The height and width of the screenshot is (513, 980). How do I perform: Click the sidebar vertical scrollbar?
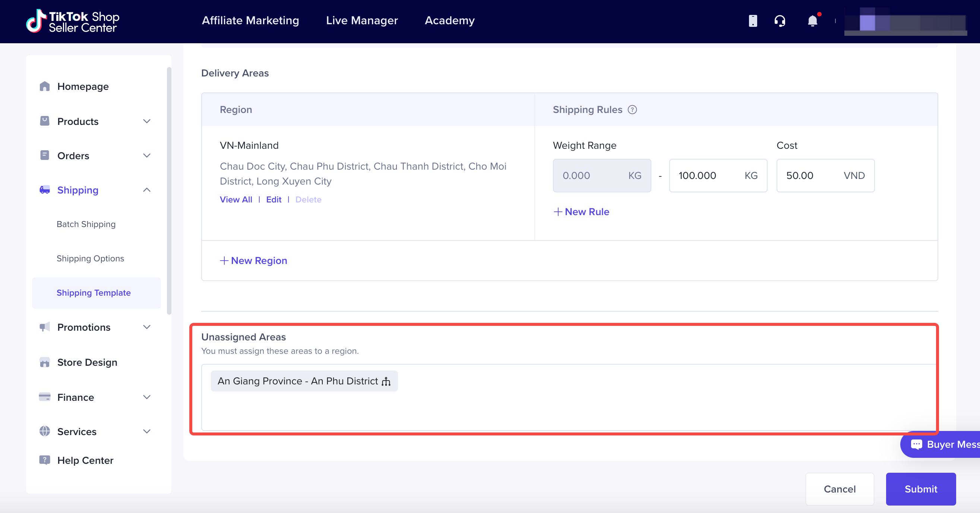click(169, 190)
